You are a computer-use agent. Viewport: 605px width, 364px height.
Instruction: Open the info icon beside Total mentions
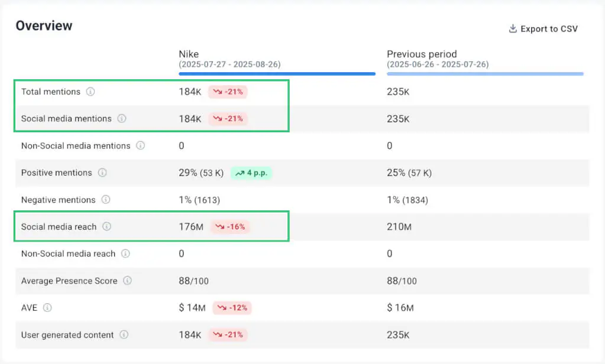90,92
